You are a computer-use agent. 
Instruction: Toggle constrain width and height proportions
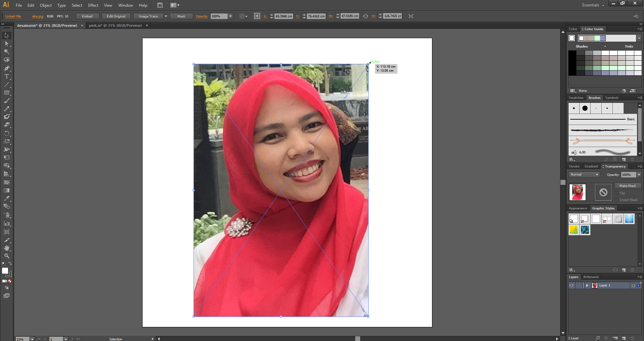[366, 16]
